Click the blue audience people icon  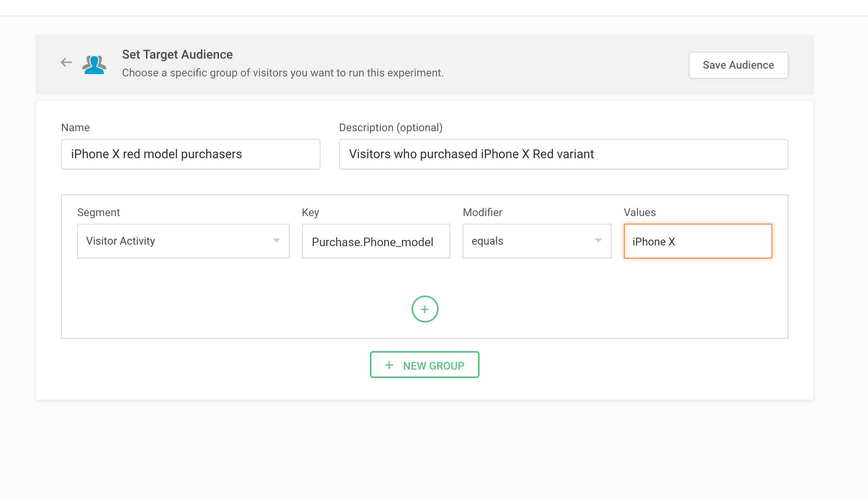[x=94, y=64]
